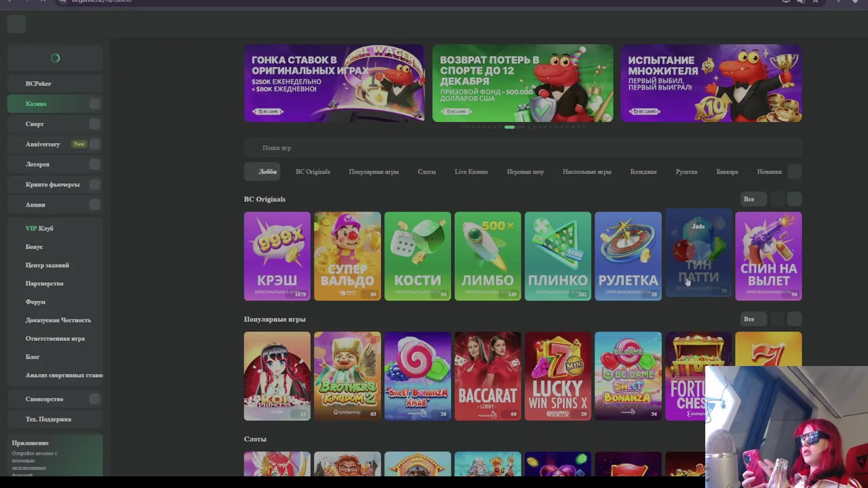868x488 pixels.
Task: Show more category tabs after Новинки
Action: coord(794,171)
